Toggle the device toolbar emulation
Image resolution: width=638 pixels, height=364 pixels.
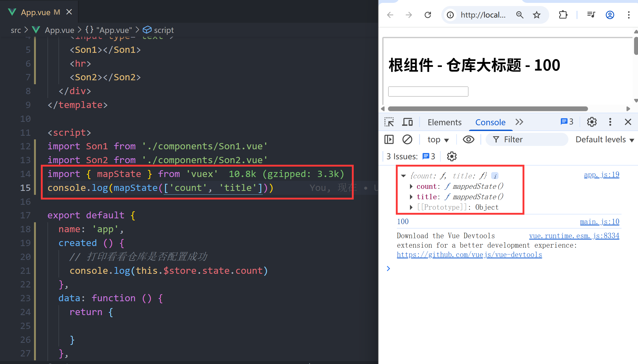407,122
